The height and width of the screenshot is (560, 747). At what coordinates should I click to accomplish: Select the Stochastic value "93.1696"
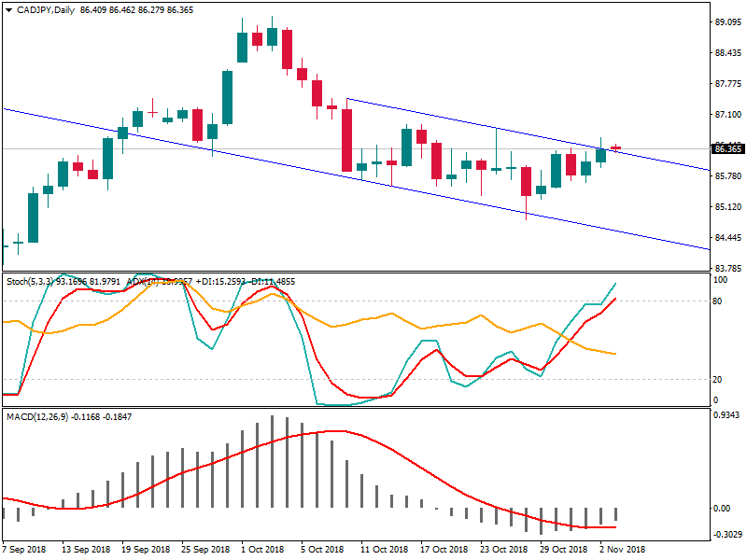point(72,282)
